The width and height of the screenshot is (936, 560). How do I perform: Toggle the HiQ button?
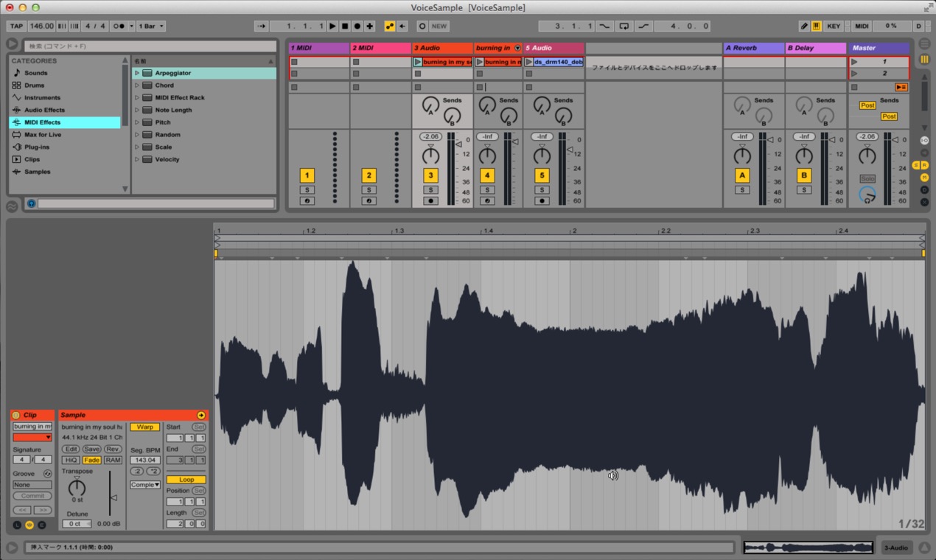point(70,460)
